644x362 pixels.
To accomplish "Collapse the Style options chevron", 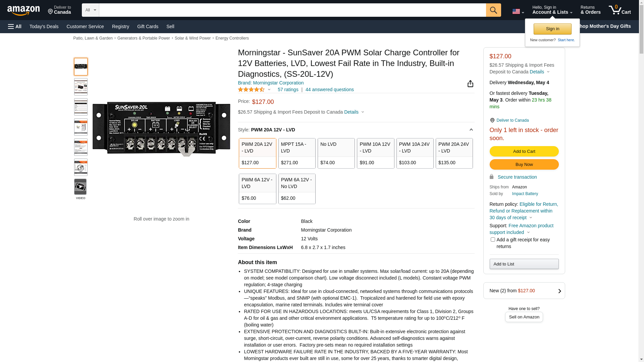I will coord(471,130).
